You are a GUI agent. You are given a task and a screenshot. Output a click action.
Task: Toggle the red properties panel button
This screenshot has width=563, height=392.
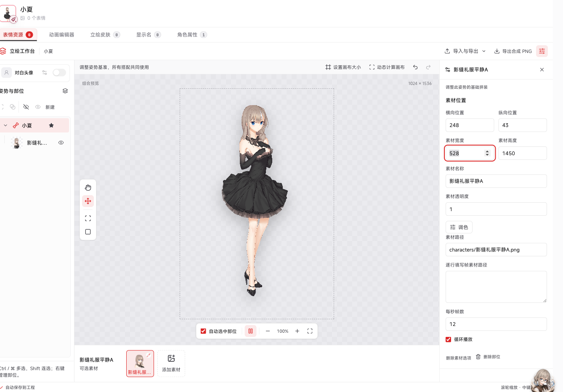click(542, 51)
